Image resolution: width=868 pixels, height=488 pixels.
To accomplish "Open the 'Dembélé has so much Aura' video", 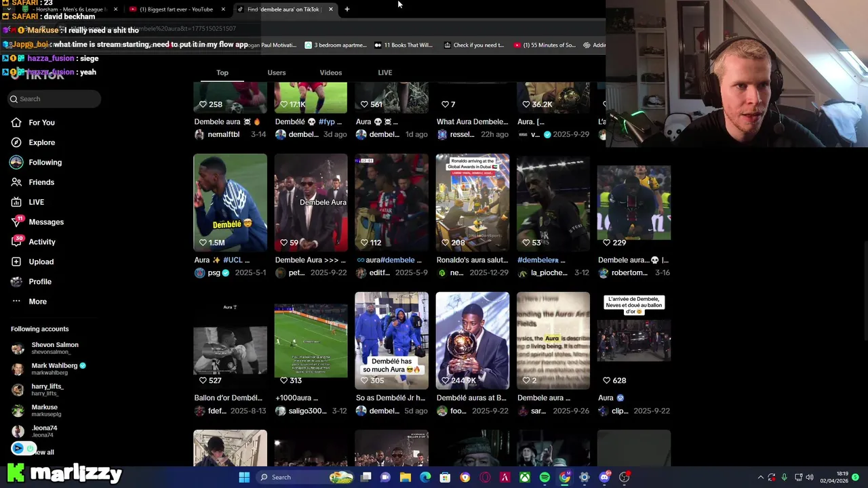I will pos(391,341).
